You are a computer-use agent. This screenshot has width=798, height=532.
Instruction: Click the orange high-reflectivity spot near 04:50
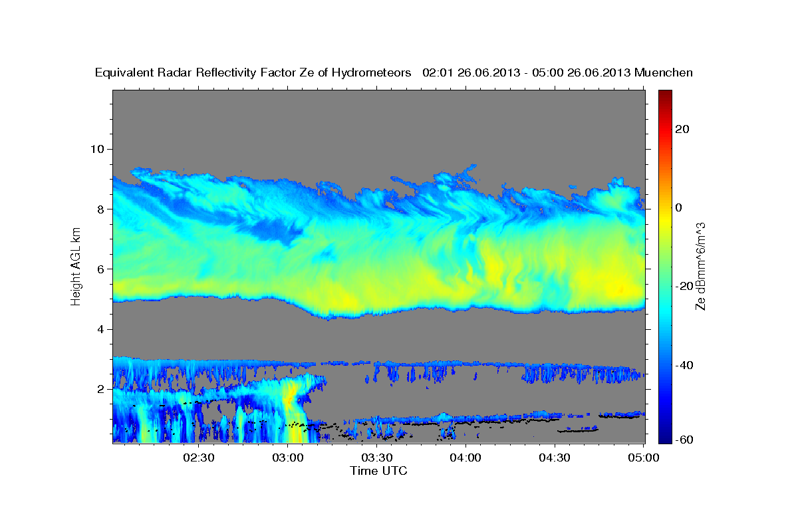click(x=619, y=290)
